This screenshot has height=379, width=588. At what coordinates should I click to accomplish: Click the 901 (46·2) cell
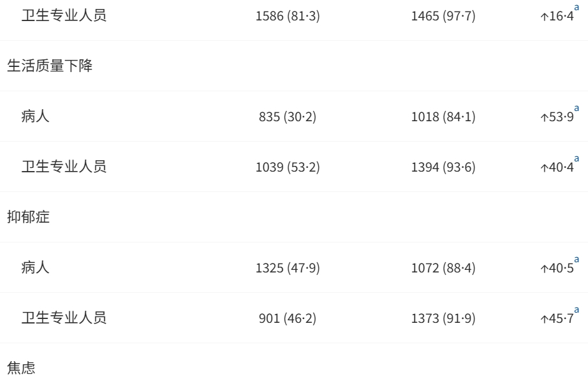pyautogui.click(x=288, y=318)
